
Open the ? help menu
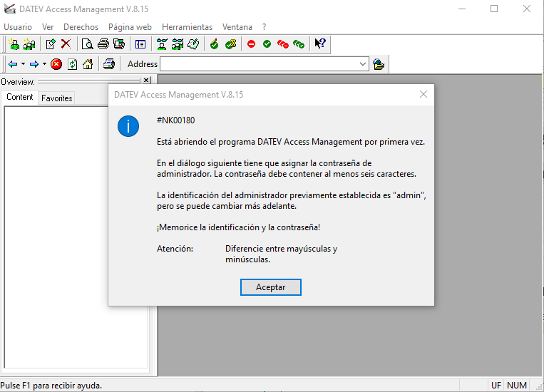[264, 27]
